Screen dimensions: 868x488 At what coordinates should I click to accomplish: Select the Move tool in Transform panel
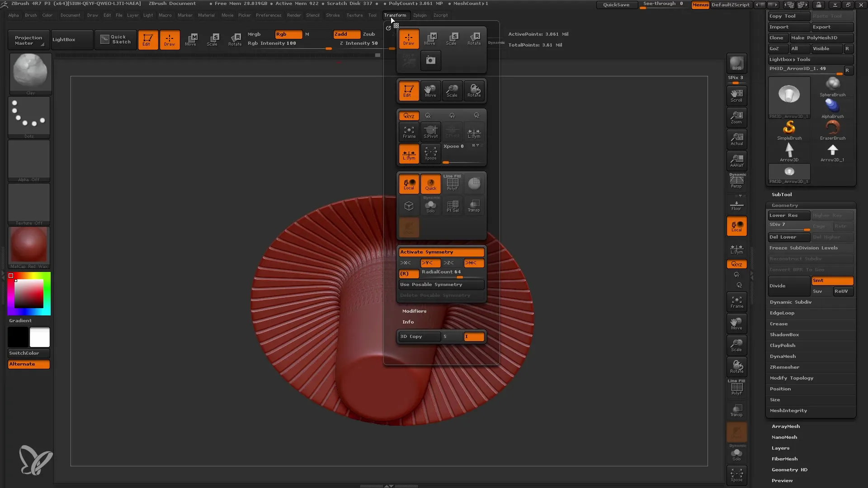430,38
